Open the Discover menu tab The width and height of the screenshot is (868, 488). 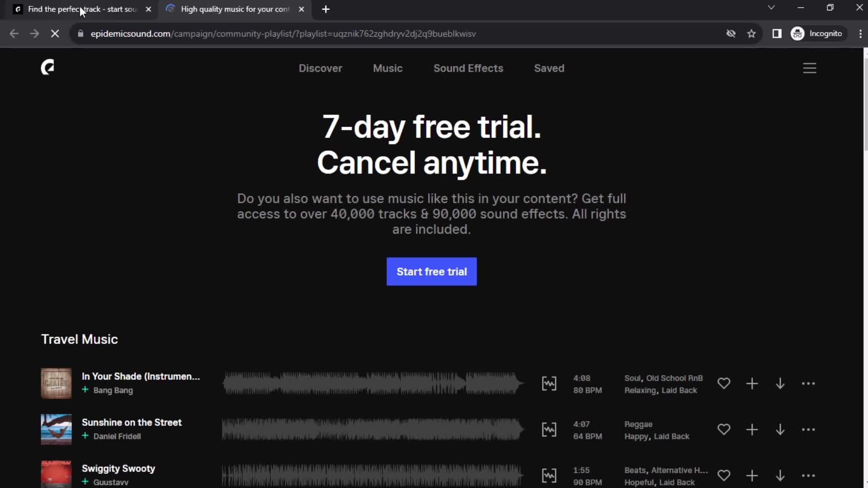click(x=321, y=68)
